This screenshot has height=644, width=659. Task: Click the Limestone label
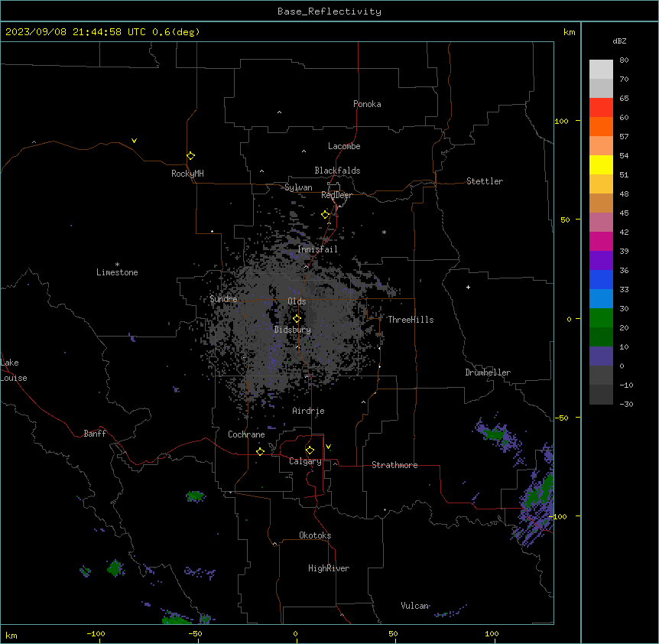point(117,272)
